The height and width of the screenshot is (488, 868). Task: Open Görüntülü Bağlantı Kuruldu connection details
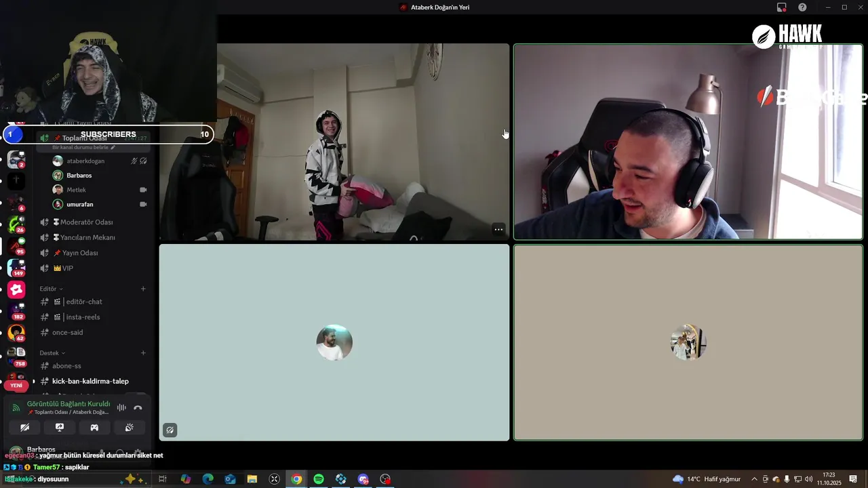(68, 404)
